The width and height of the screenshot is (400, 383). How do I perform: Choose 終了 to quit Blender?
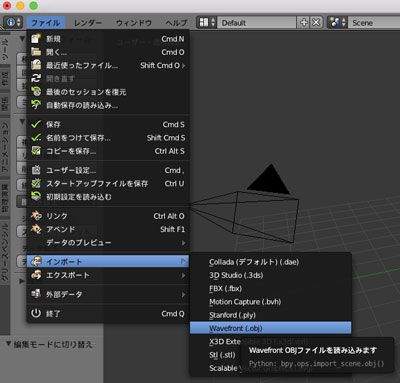tap(108, 314)
